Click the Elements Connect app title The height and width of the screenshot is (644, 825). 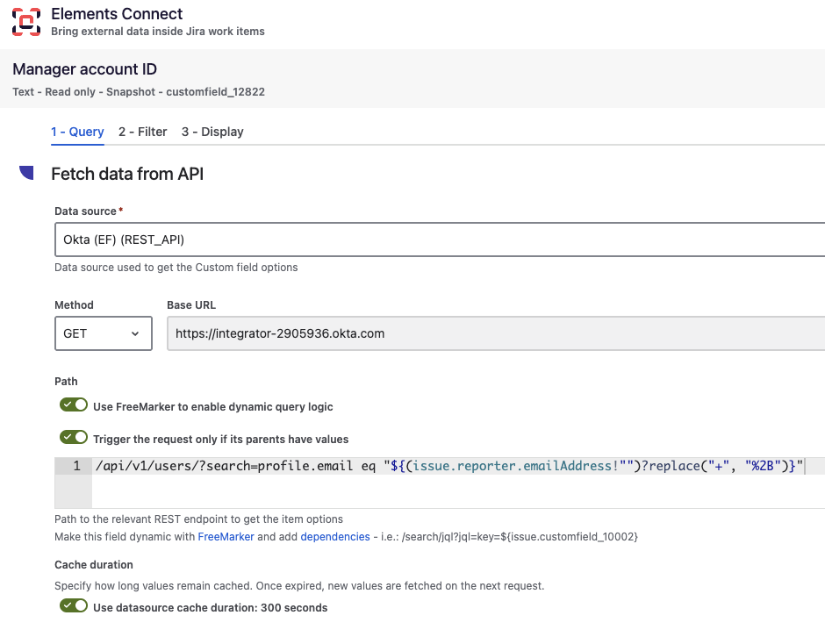pyautogui.click(x=117, y=14)
